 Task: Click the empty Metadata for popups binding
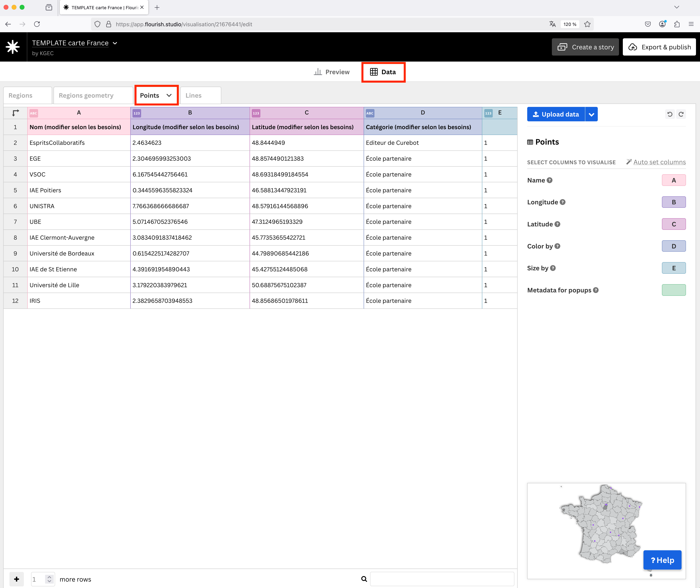click(x=674, y=290)
